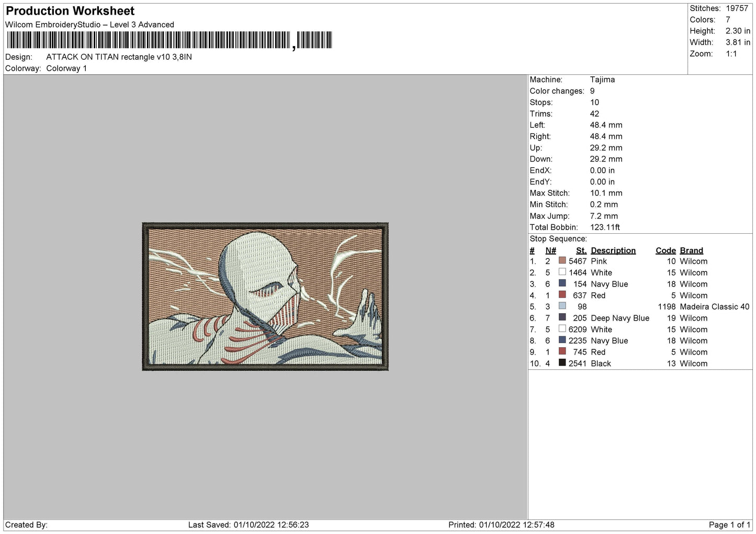Click the Width value '3.81 in'
Screen dimensions: 756x534
click(738, 42)
